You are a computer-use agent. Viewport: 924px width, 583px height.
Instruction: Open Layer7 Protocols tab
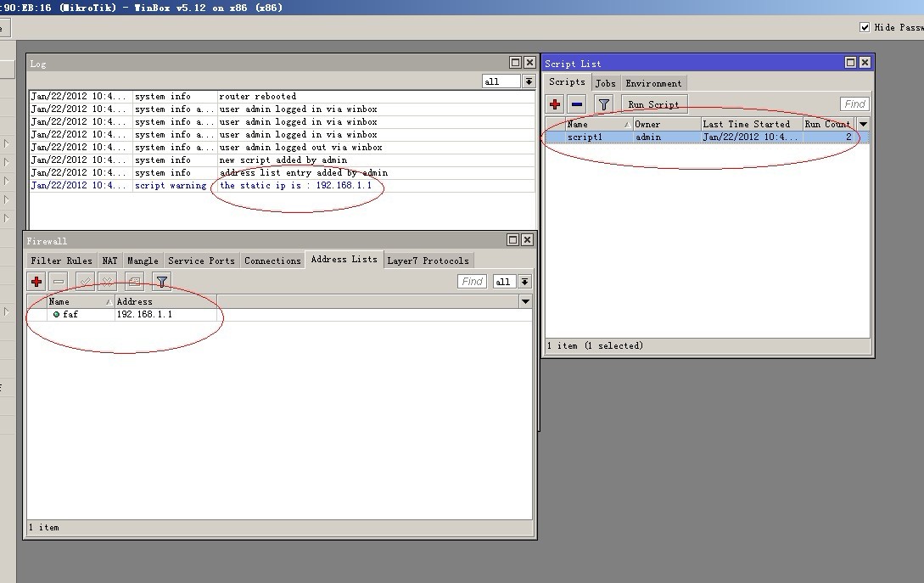click(428, 261)
